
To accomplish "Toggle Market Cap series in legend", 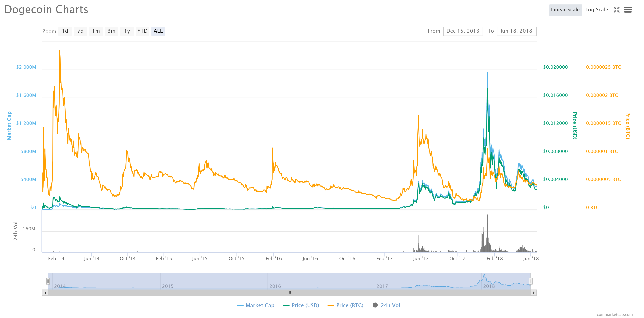I will [x=255, y=305].
